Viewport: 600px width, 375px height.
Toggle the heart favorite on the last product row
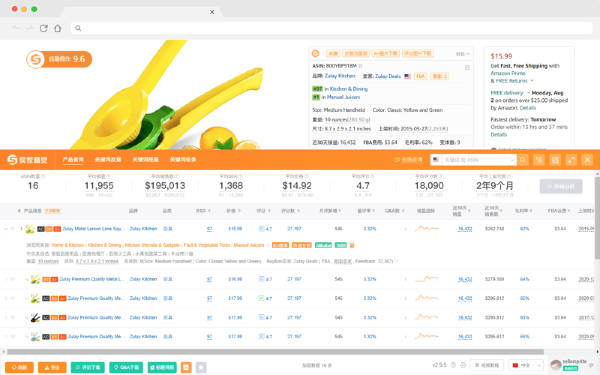13,337
